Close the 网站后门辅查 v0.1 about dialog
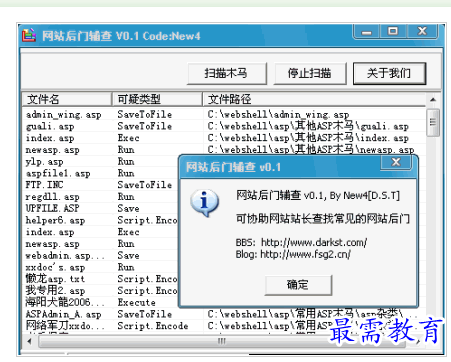This screenshot has height=362, width=451. [396, 162]
